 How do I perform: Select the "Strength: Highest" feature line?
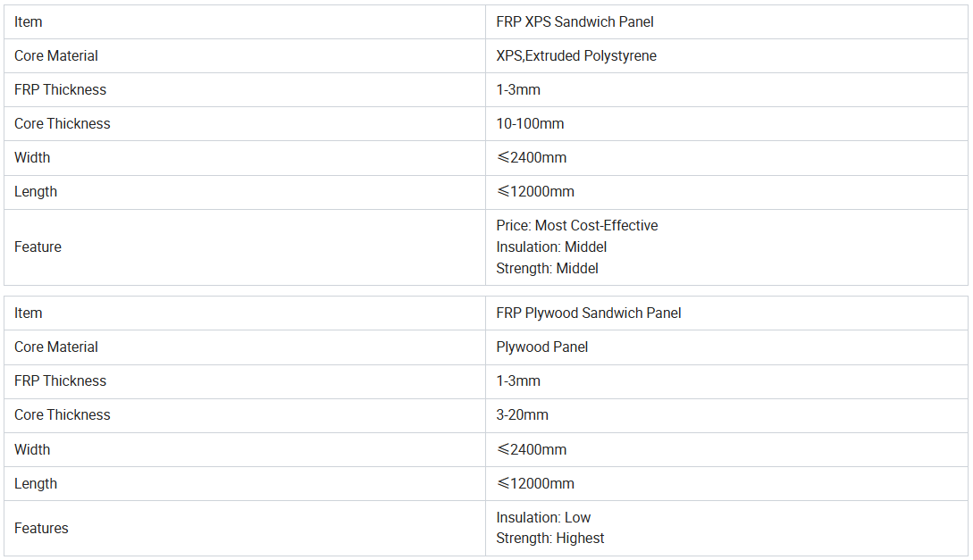click(549, 538)
